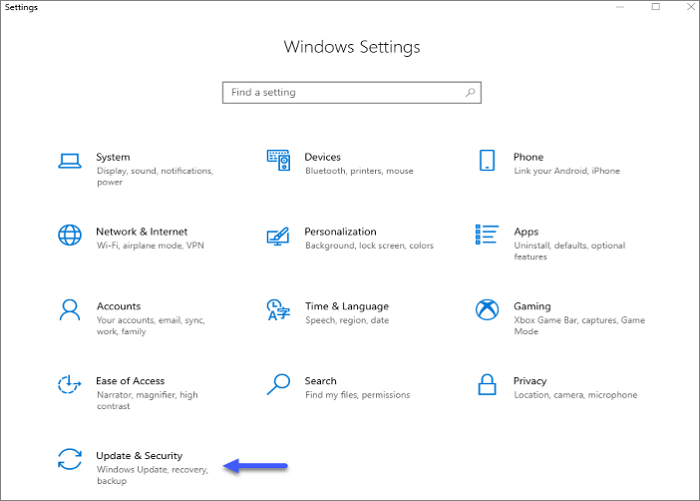This screenshot has width=700, height=501.
Task: Click the Phone settings icon
Action: click(487, 161)
